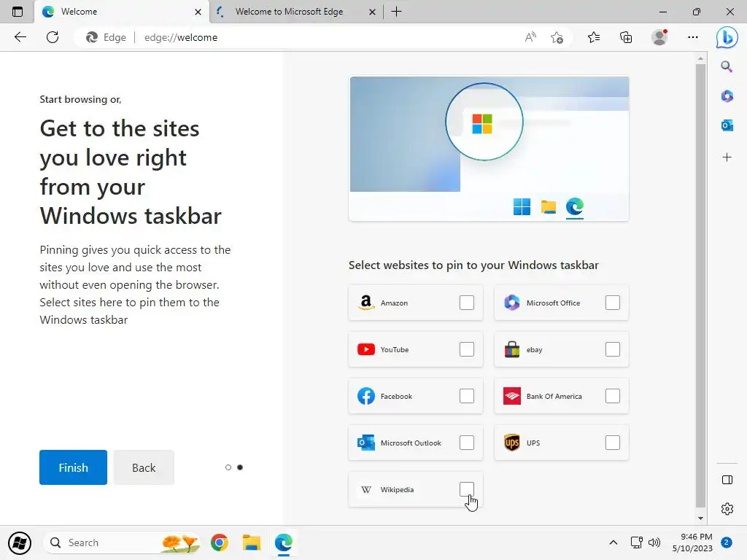Click the Amazon logo icon
The width and height of the screenshot is (747, 560).
pos(366,303)
